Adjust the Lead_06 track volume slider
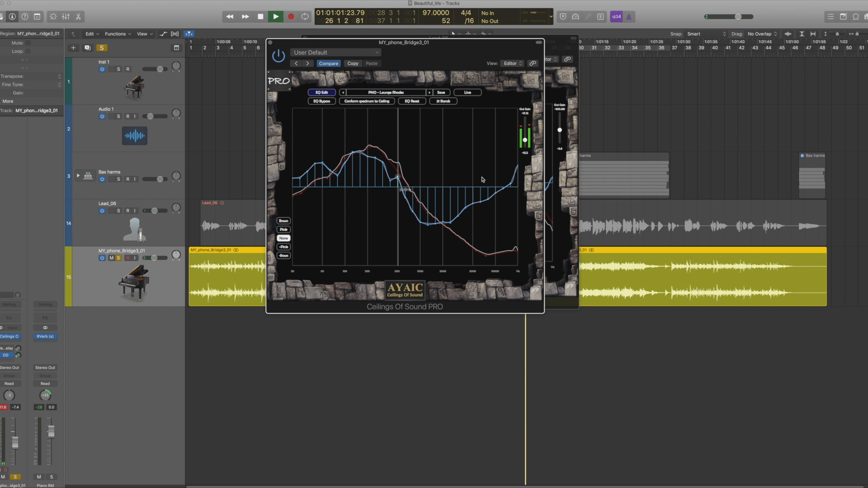The height and width of the screenshot is (488, 868). click(154, 211)
